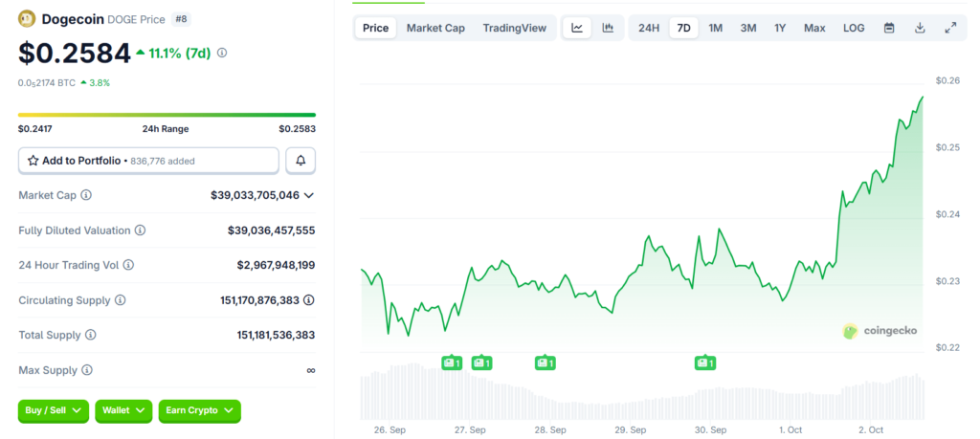
Task: Click the download chart data icon
Action: [x=920, y=28]
